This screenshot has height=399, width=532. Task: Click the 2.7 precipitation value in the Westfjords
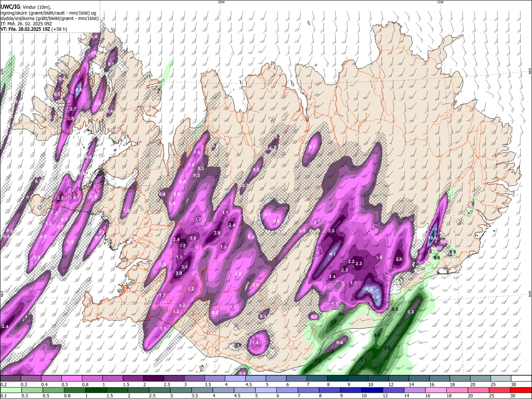(x=73, y=109)
